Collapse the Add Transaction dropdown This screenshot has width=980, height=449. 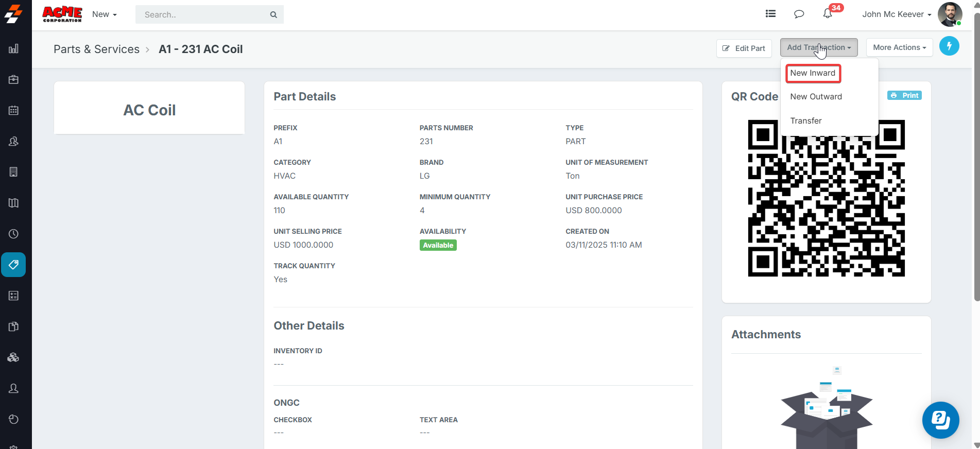[x=818, y=47]
